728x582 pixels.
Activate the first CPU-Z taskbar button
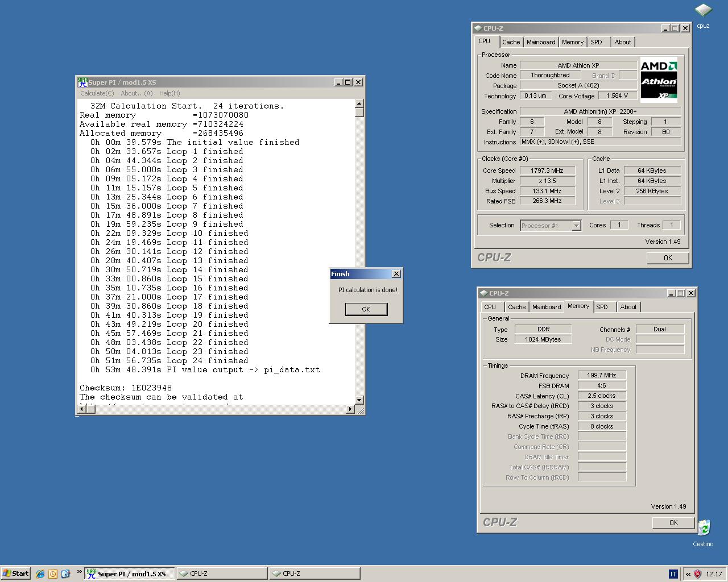pyautogui.click(x=222, y=573)
